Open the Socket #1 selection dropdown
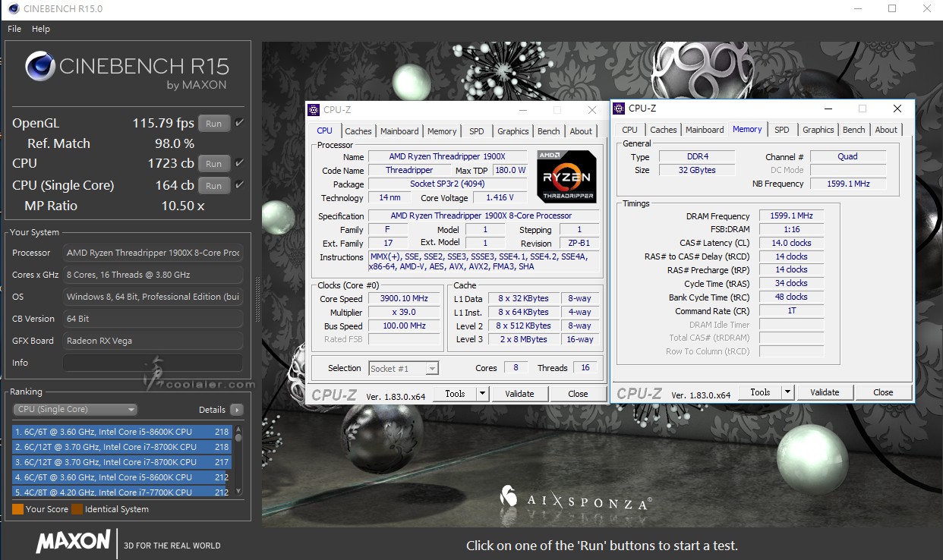Viewport: 943px width, 560px height. [403, 368]
